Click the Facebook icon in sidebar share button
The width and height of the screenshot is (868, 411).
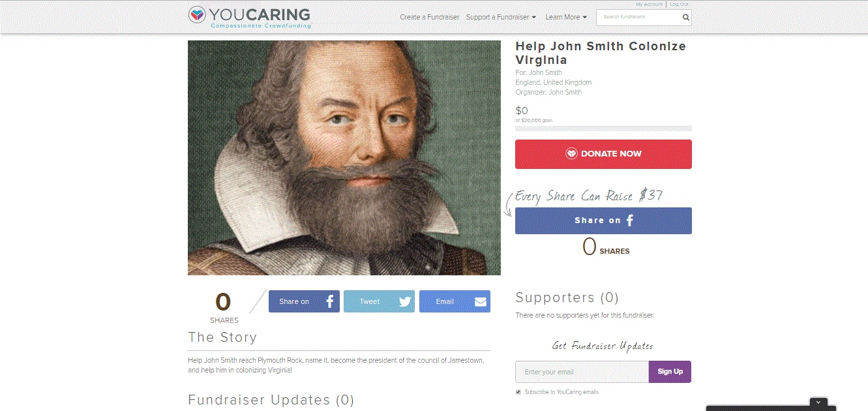630,221
